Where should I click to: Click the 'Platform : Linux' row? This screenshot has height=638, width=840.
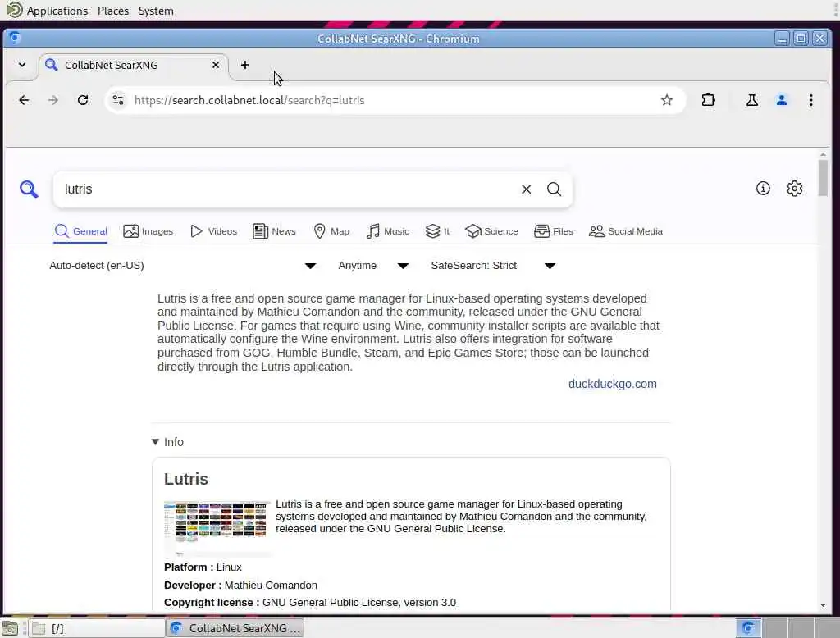click(x=203, y=567)
